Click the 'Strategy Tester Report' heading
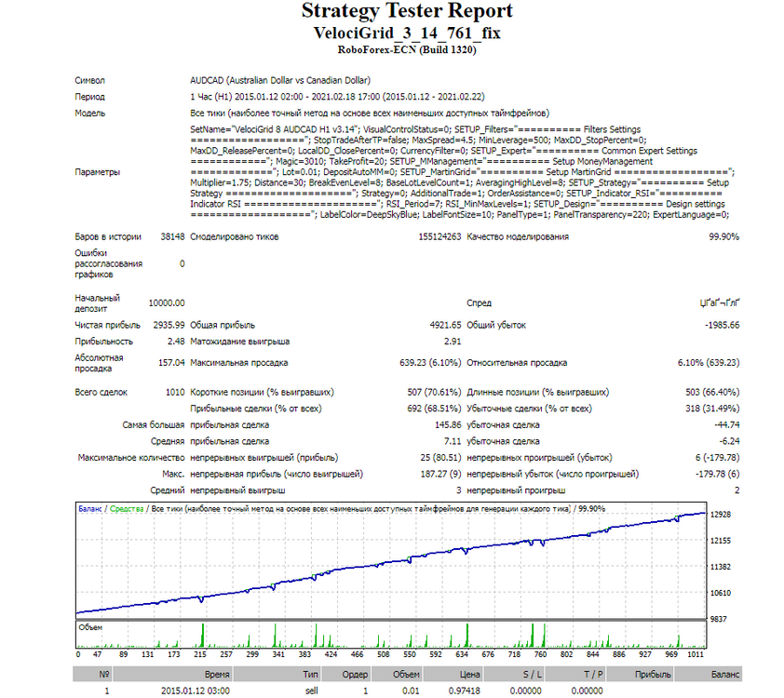Viewport: 784px width, 698px height. [x=407, y=11]
